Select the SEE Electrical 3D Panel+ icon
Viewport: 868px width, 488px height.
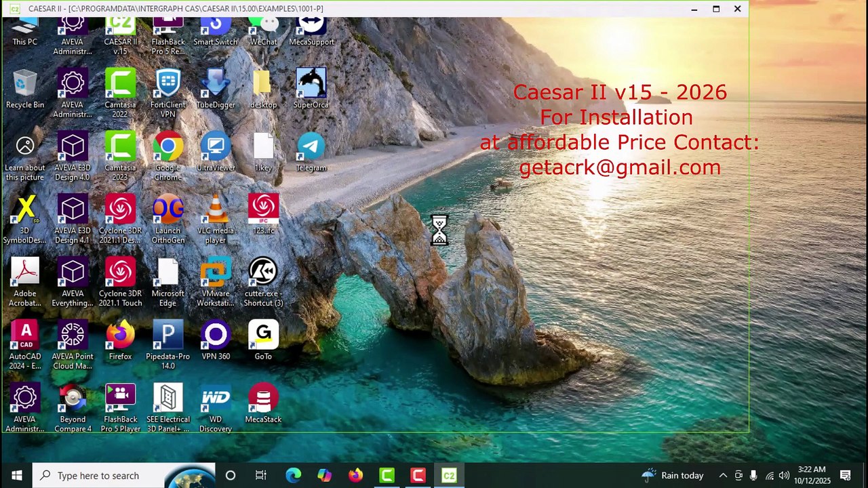click(167, 409)
